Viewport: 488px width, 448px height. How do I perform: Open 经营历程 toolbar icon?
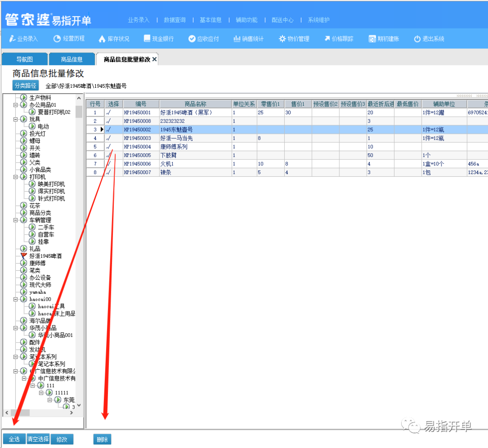[57, 38]
